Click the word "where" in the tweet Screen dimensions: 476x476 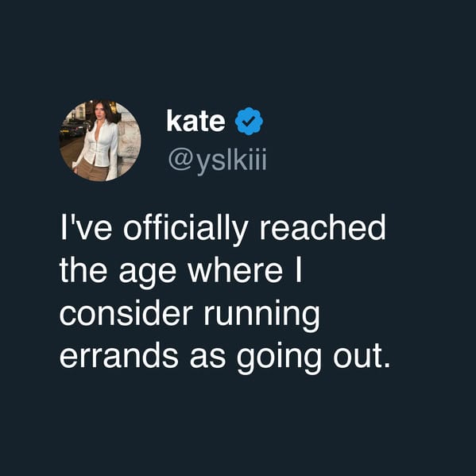[x=235, y=270]
